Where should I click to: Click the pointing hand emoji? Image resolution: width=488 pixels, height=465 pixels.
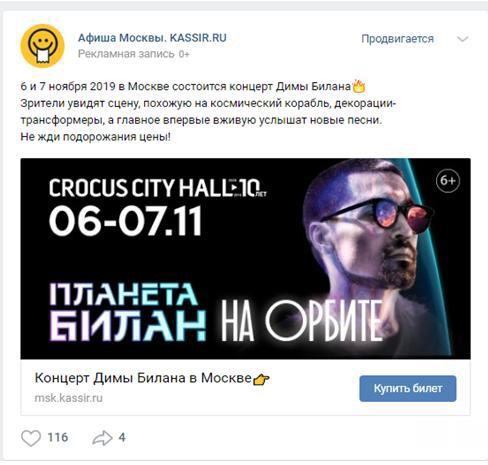point(261,379)
